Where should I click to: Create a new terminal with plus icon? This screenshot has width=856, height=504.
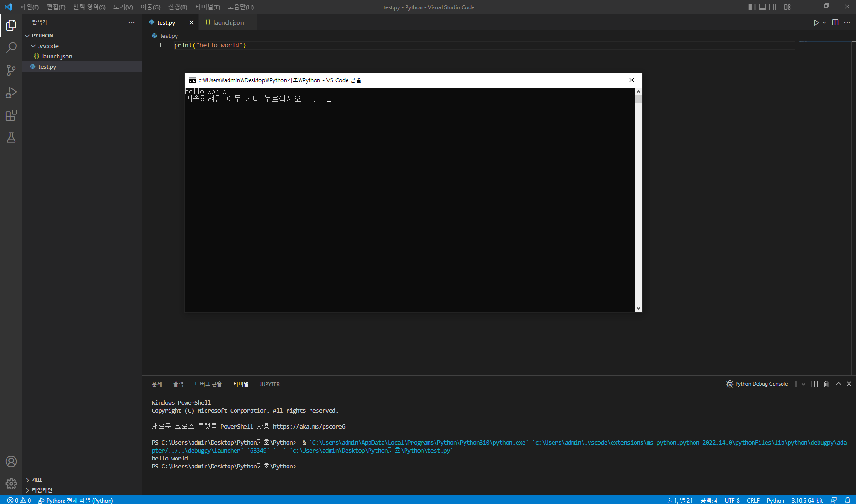(796, 384)
